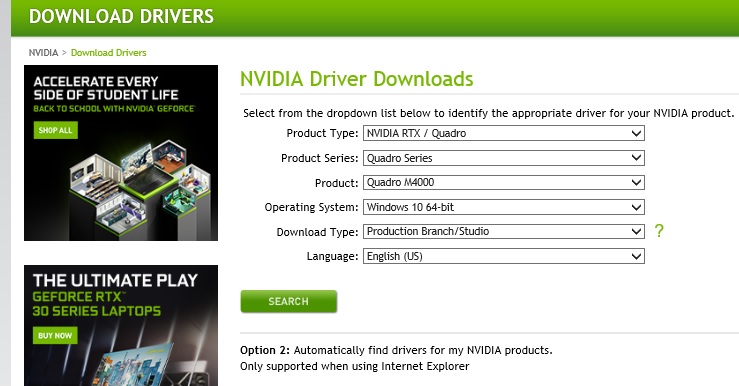Viewport: 739px width, 386px height.
Task: Click the BUY NOW banner button
Action: pyautogui.click(x=55, y=336)
